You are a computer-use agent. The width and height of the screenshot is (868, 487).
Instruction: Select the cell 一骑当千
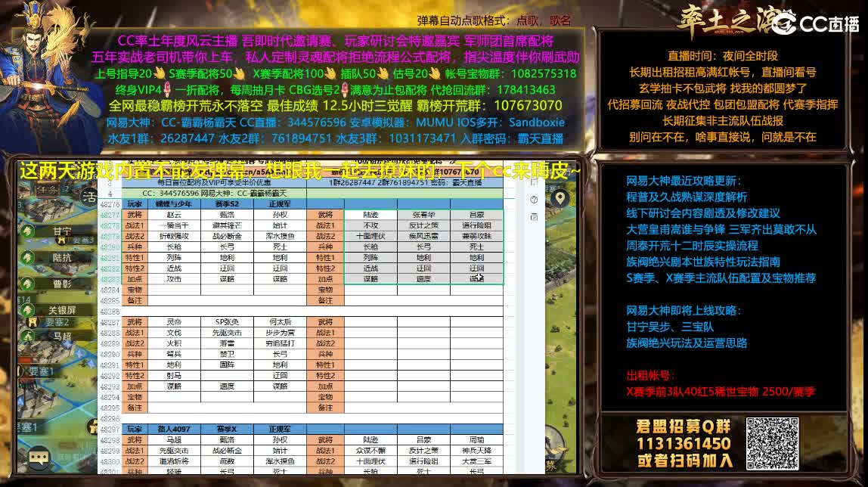(174, 225)
